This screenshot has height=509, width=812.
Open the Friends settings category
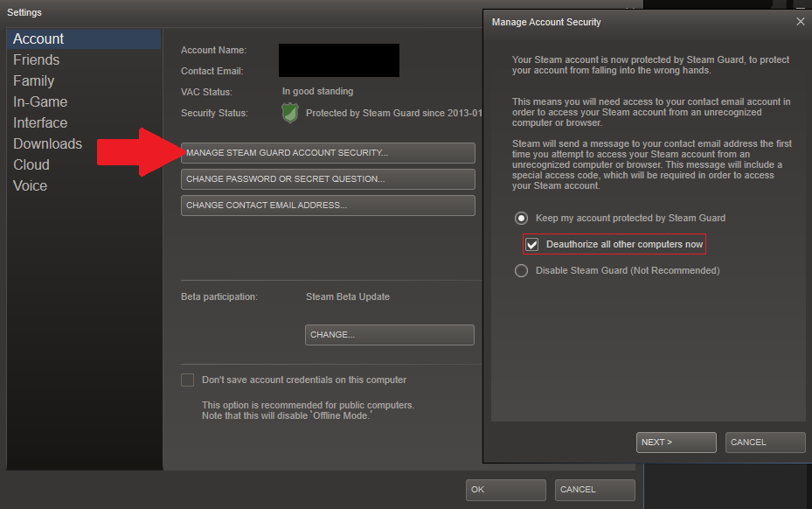[36, 60]
